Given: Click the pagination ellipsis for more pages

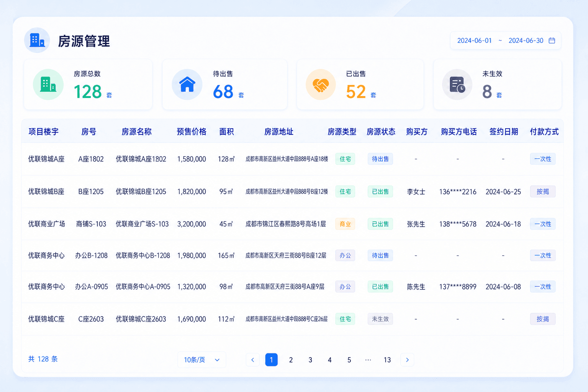Looking at the screenshot, I should [368, 360].
